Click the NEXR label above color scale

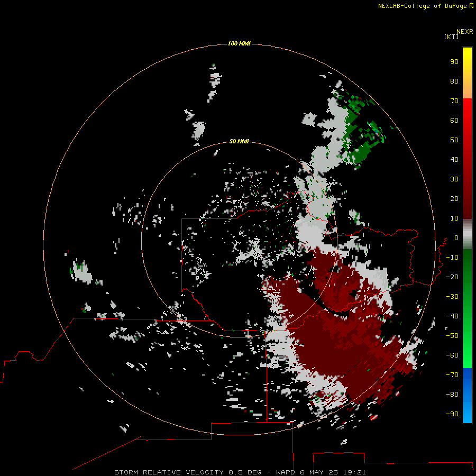pos(465,32)
